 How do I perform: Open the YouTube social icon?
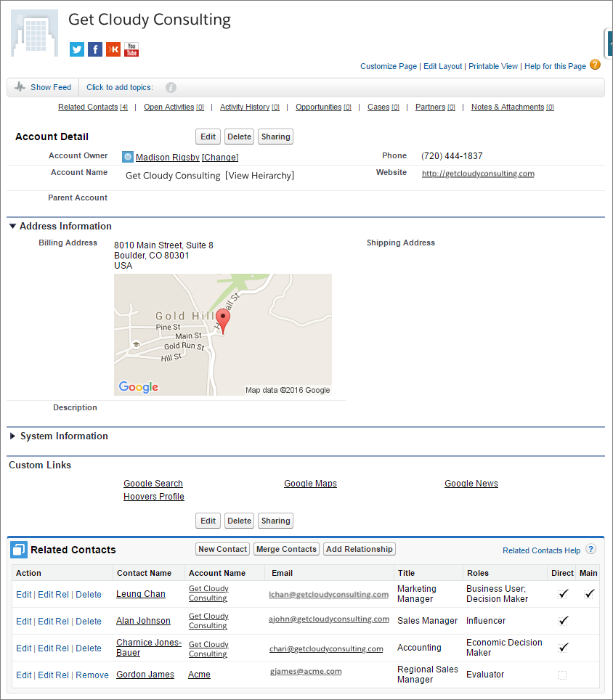[x=131, y=49]
